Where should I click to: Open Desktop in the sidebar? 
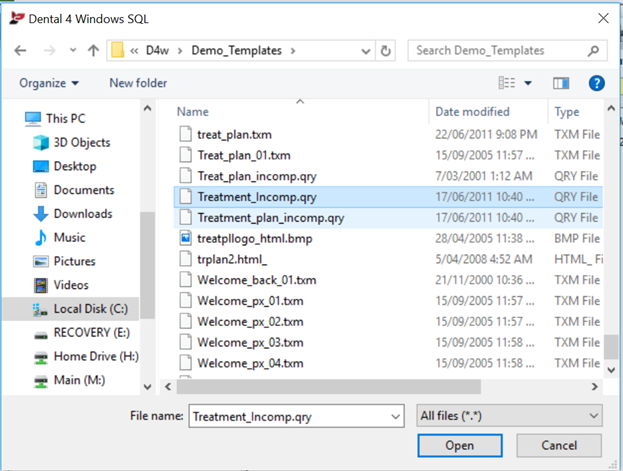click(x=64, y=166)
